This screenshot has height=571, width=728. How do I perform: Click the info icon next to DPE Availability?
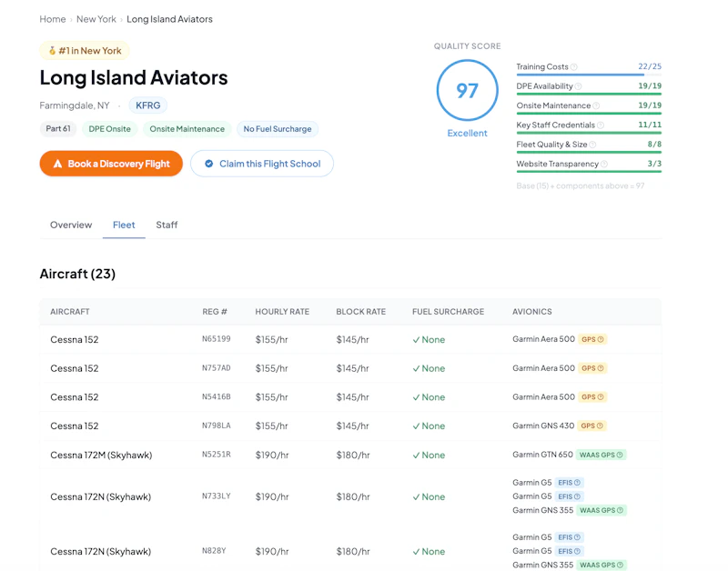pyautogui.click(x=578, y=86)
